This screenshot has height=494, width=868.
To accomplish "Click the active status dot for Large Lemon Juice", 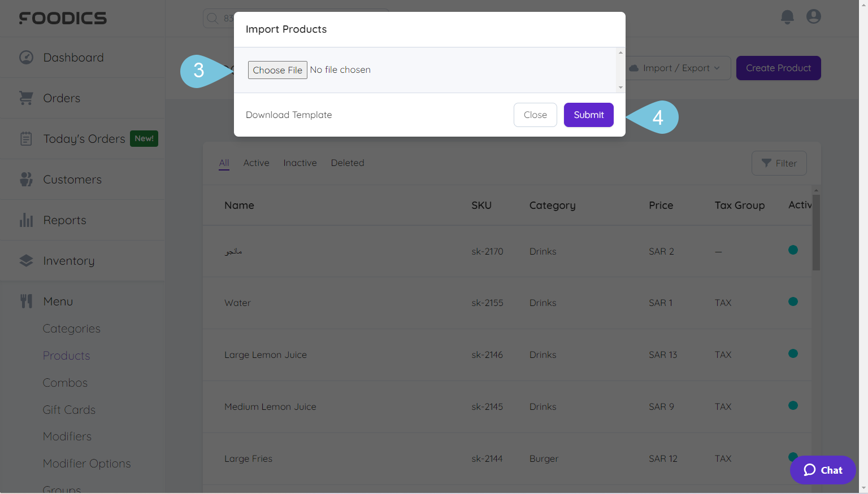I will pos(793,353).
